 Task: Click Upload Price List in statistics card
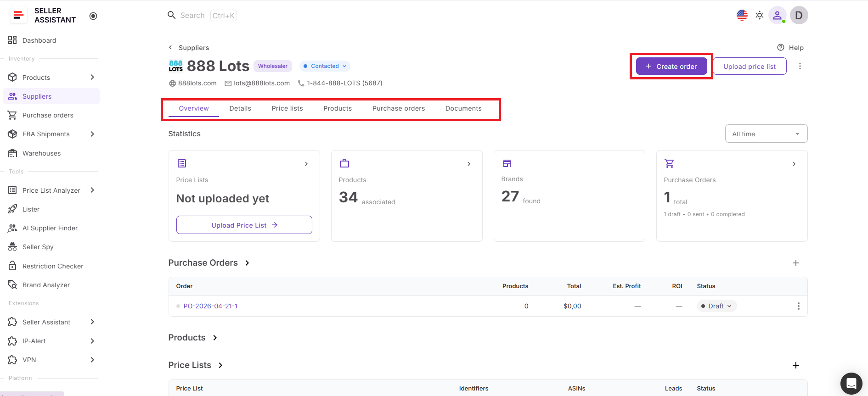(244, 225)
